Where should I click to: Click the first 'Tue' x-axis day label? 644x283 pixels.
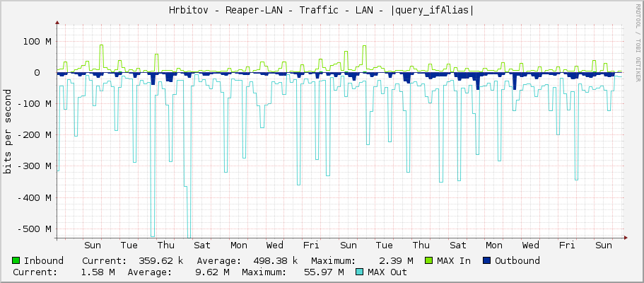[129, 246]
